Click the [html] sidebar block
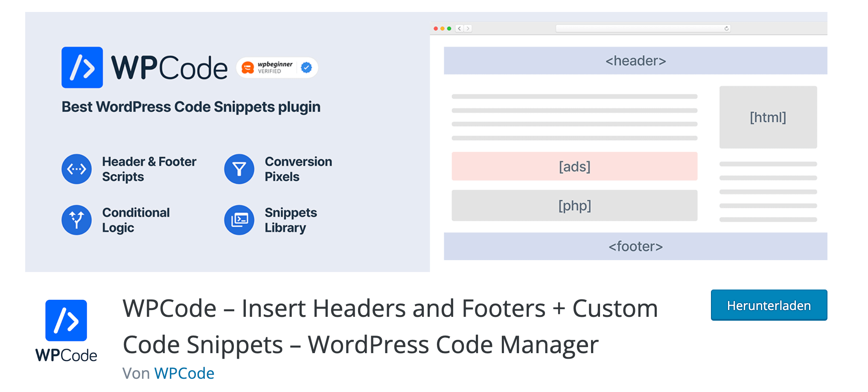The width and height of the screenshot is (868, 392). click(x=768, y=117)
